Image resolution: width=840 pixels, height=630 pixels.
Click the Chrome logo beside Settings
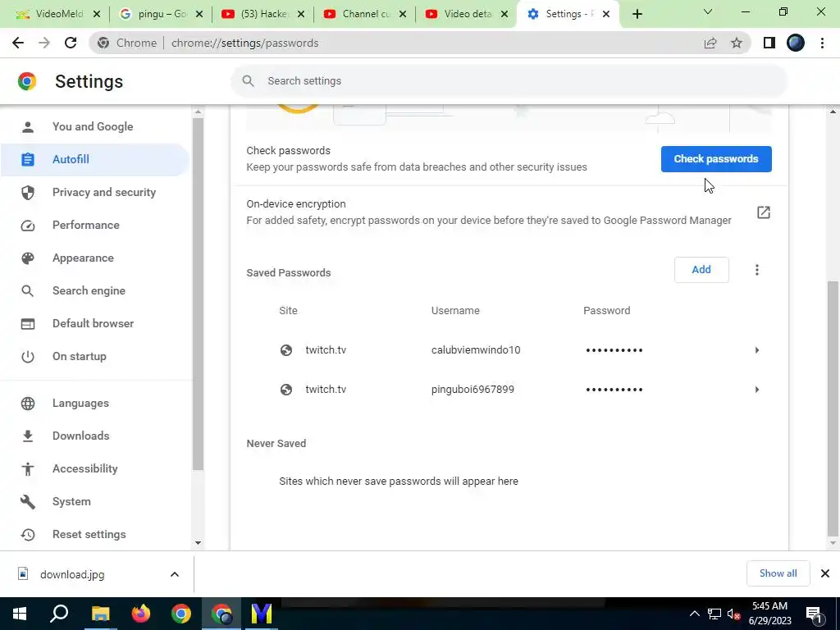pyautogui.click(x=27, y=81)
